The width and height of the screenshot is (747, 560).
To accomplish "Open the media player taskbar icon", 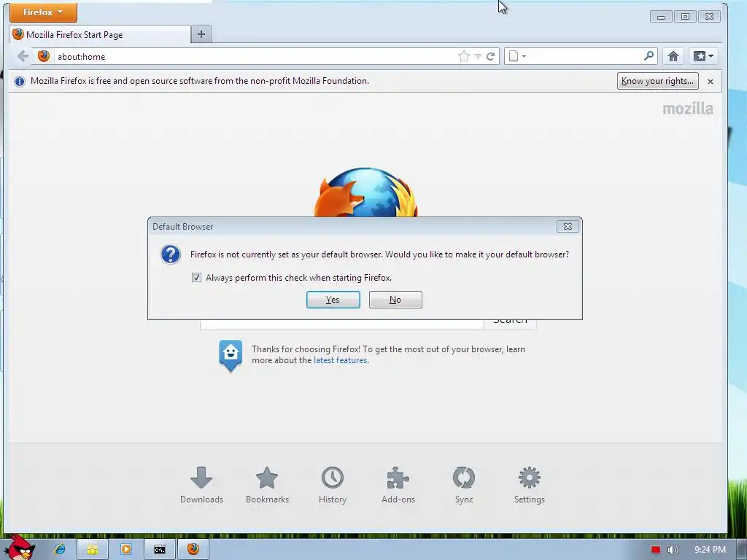I will [126, 550].
